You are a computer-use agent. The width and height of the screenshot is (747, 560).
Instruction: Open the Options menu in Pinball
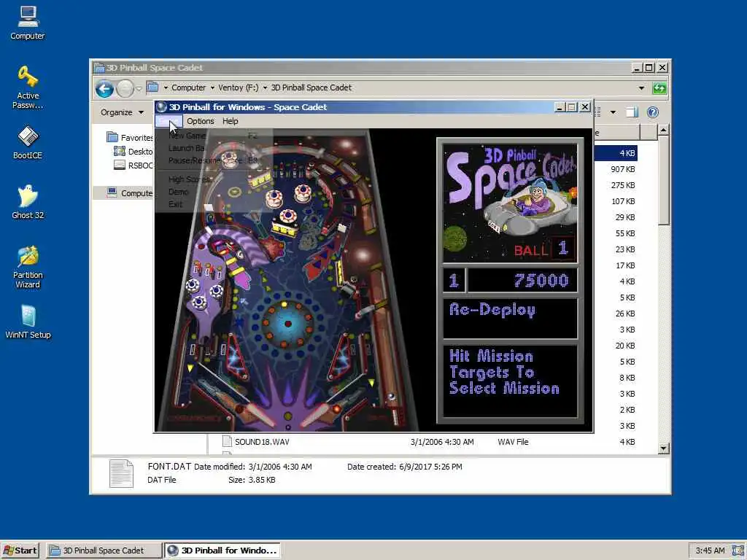200,121
